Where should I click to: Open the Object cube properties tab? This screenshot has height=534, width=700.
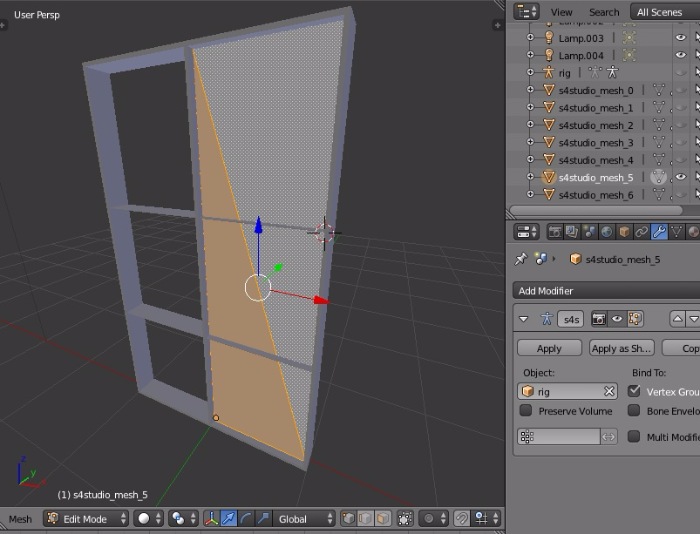pyautogui.click(x=624, y=232)
